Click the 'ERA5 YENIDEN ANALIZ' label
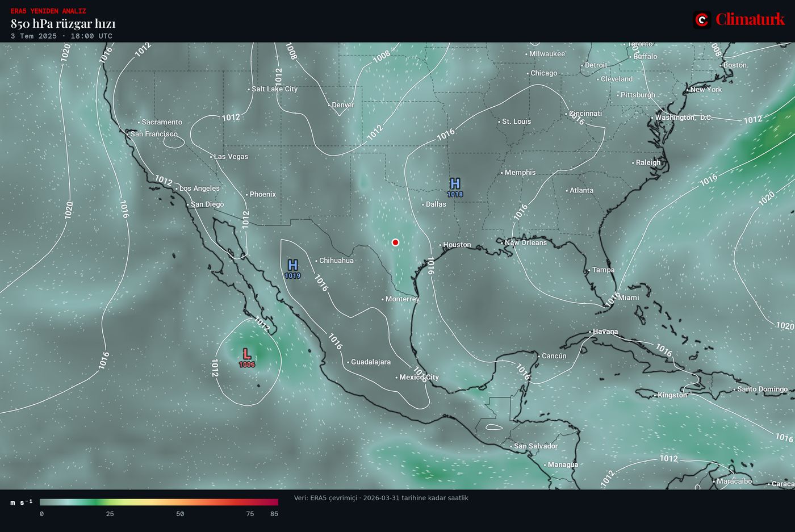 coord(48,11)
